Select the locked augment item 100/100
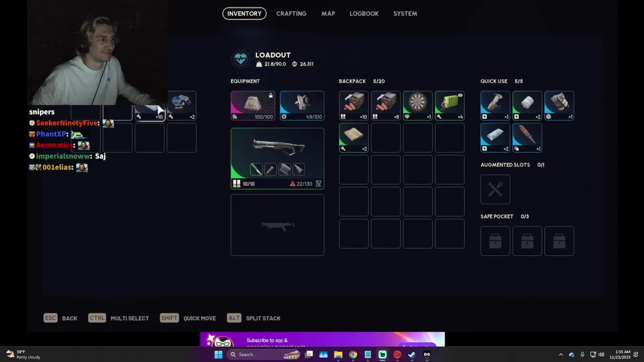This screenshot has height=362, width=644. coord(253,106)
